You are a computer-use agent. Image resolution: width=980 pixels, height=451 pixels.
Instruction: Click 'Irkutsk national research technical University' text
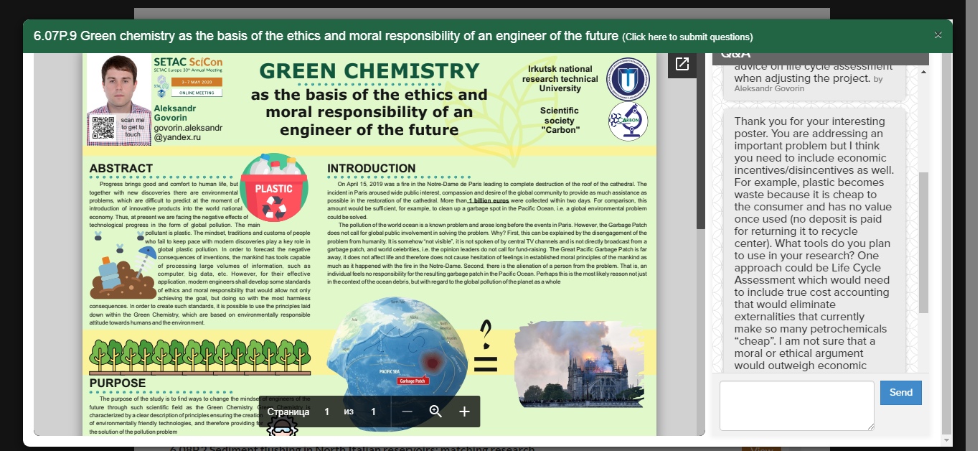(560, 79)
